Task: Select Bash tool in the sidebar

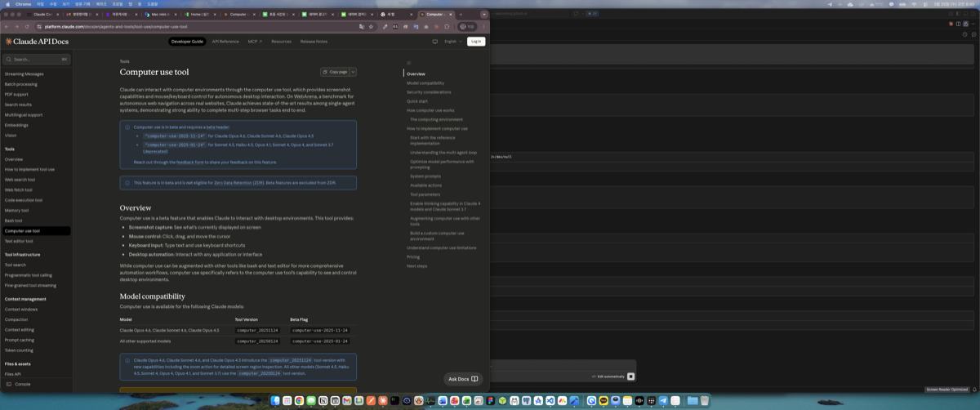Action: (14, 221)
